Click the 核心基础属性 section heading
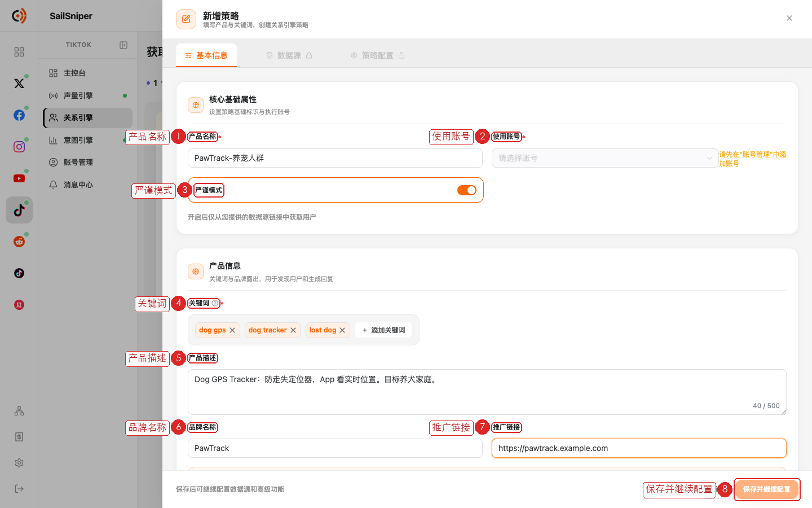 (233, 99)
